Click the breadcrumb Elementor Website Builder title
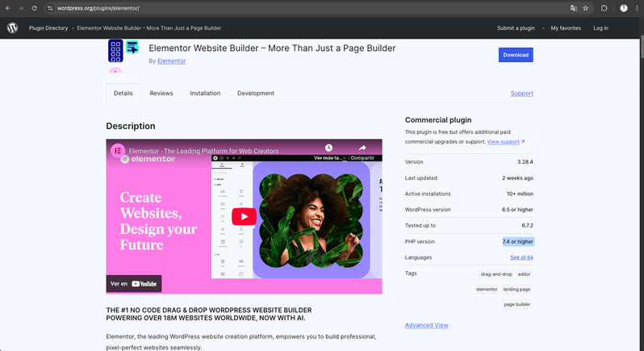The image size is (644, 351). 148,28
